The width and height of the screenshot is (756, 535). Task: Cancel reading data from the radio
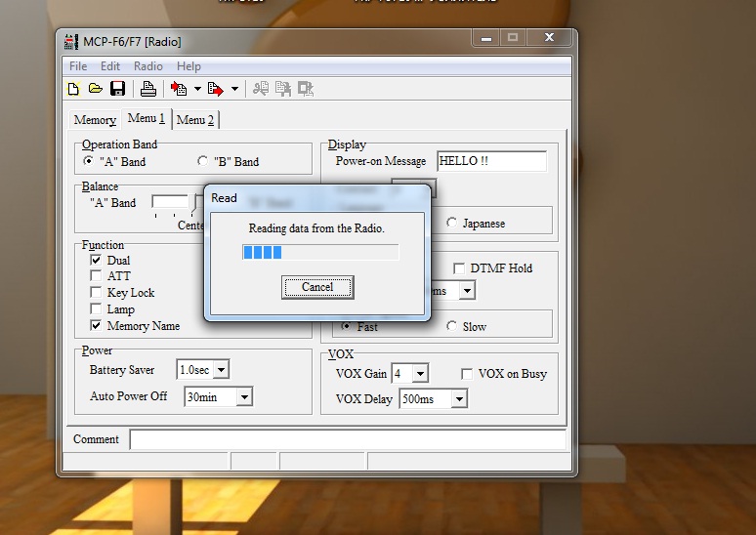click(x=317, y=287)
